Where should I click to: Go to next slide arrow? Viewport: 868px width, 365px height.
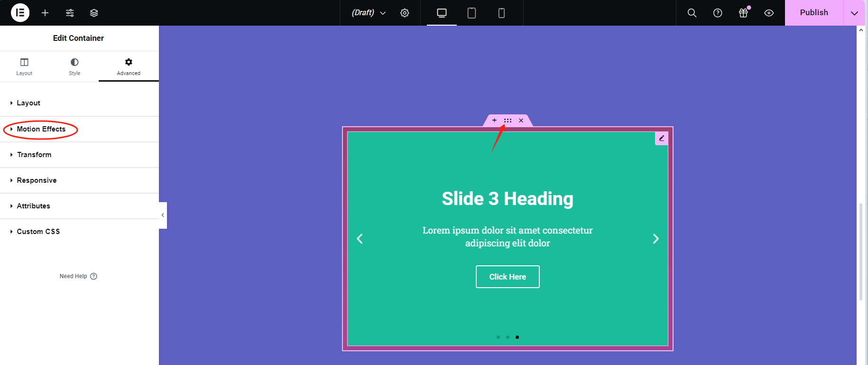pos(656,239)
